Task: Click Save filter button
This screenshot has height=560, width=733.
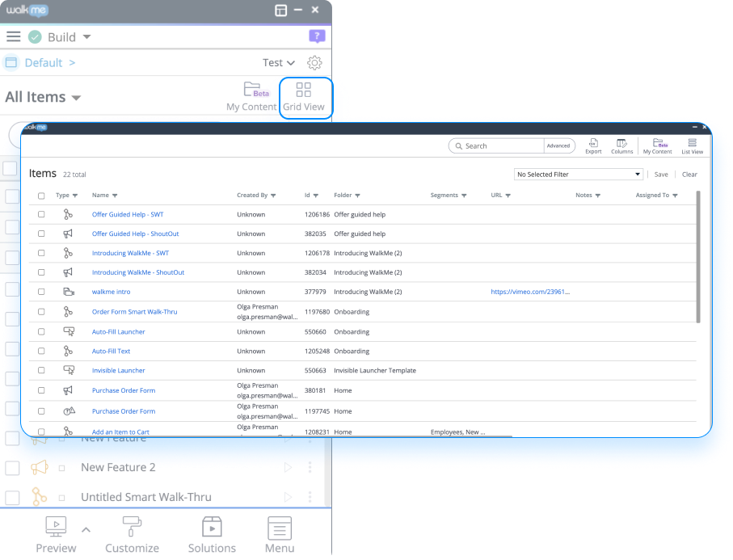Action: 661,175
